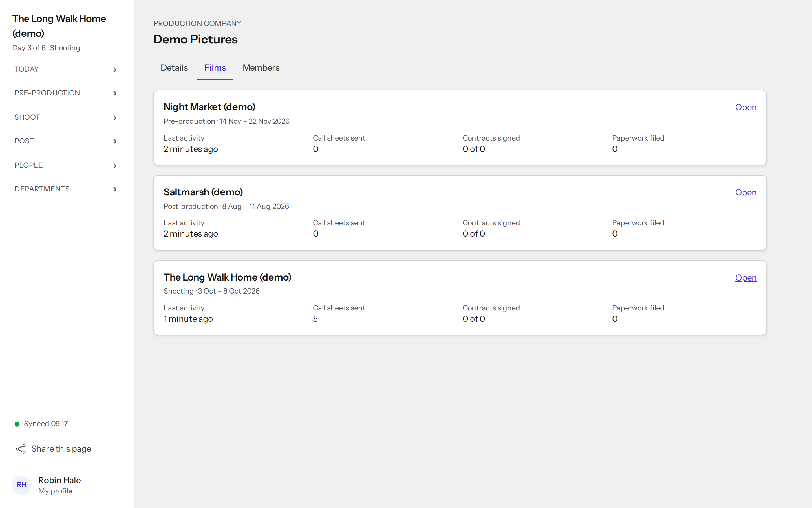Expand the PEOPLE section chevron
Viewport: 812px width, 508px height.
pos(115,166)
